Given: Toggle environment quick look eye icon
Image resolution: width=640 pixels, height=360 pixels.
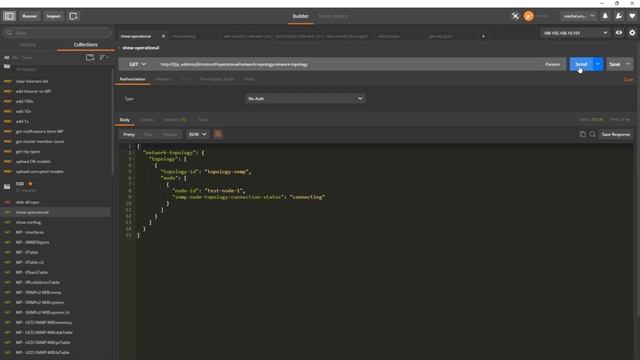Looking at the screenshot, I should 619,33.
